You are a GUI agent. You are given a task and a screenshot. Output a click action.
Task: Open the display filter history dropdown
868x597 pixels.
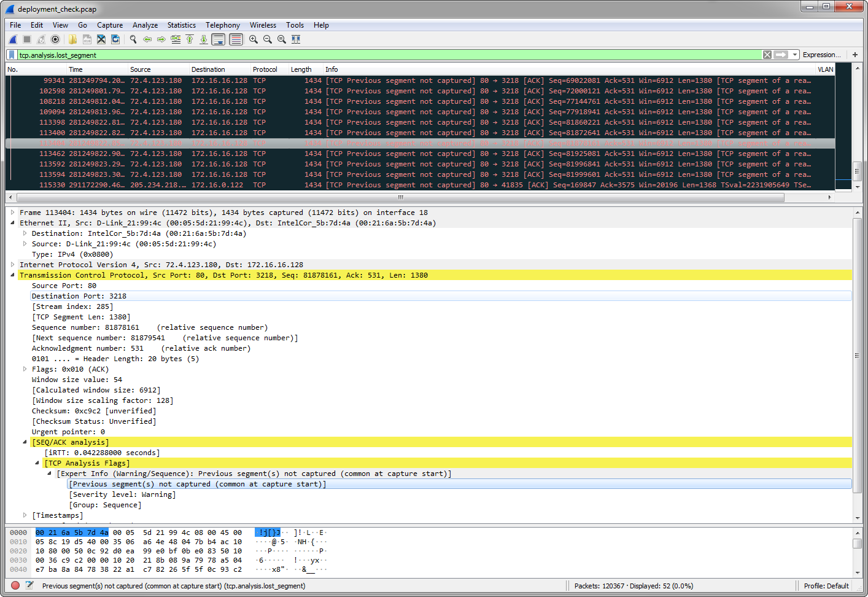(x=795, y=55)
